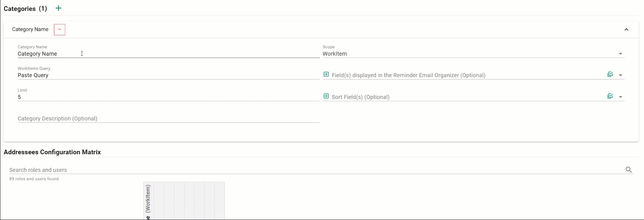
Task: Click the Category Name panel header label
Action: 30,30
